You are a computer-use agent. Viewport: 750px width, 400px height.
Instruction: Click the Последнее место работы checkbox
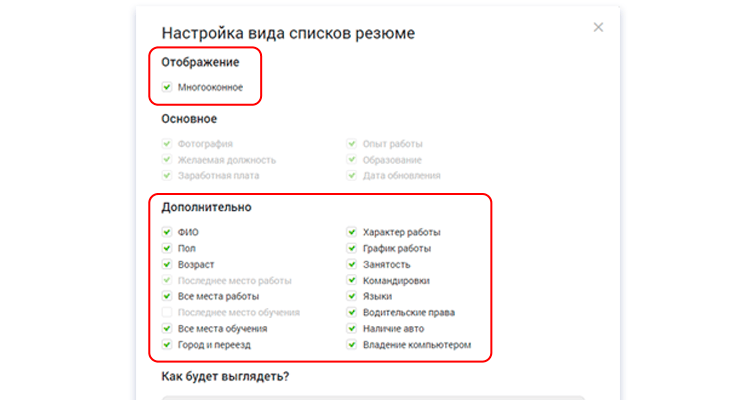(x=167, y=280)
